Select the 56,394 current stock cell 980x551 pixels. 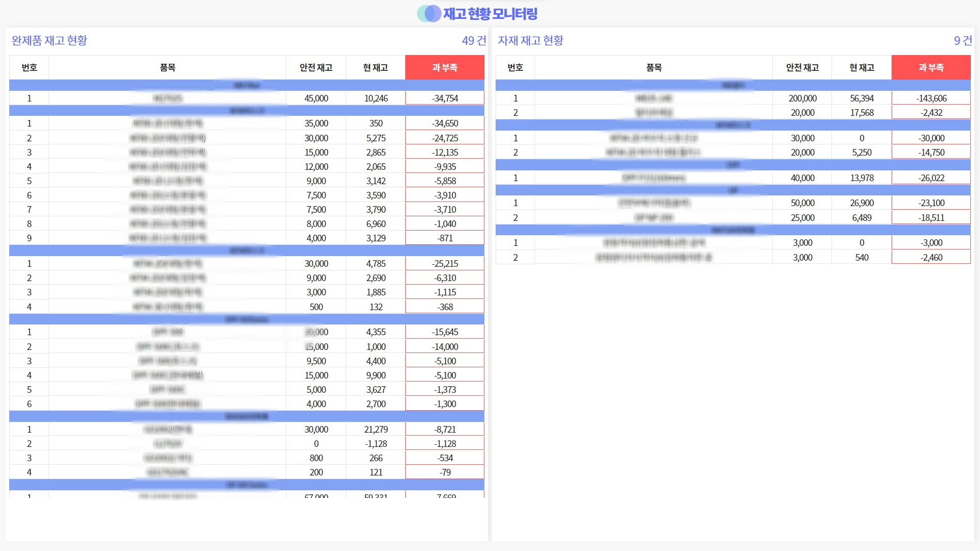[862, 98]
